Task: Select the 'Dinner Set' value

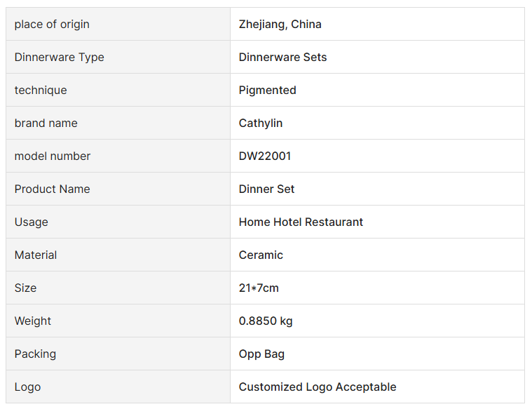Action: [x=266, y=189]
